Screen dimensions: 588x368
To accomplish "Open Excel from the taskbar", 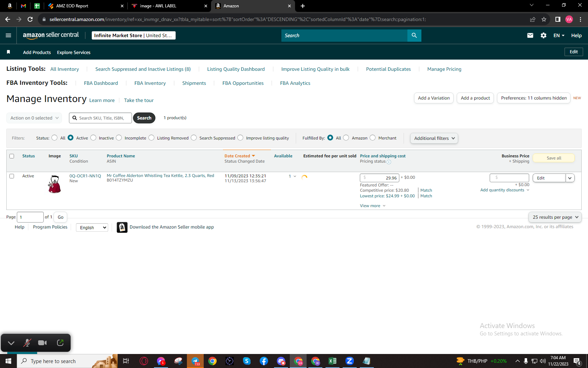I will tap(332, 361).
